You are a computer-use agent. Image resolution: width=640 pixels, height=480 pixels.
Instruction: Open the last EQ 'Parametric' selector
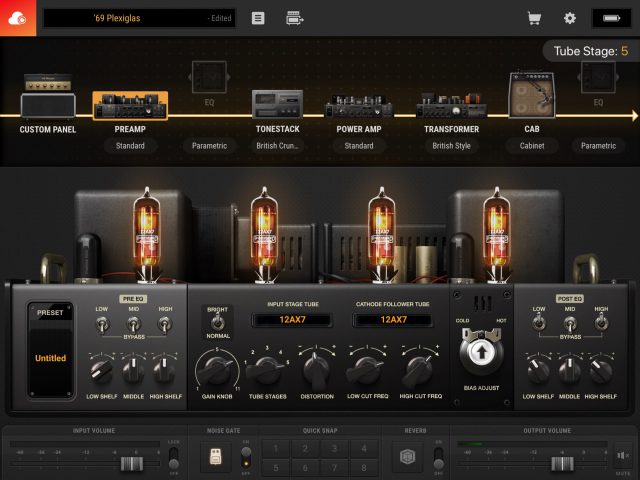(598, 146)
